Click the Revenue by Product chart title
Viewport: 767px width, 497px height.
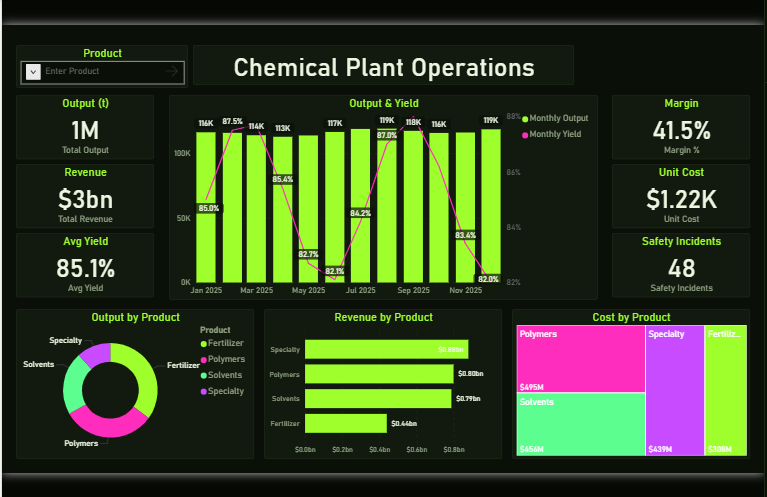coord(384,317)
